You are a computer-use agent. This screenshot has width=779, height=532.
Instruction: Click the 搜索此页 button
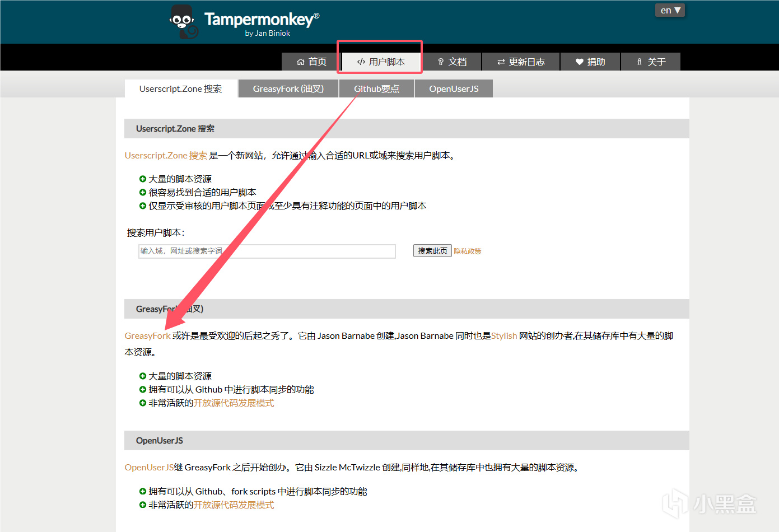(432, 251)
